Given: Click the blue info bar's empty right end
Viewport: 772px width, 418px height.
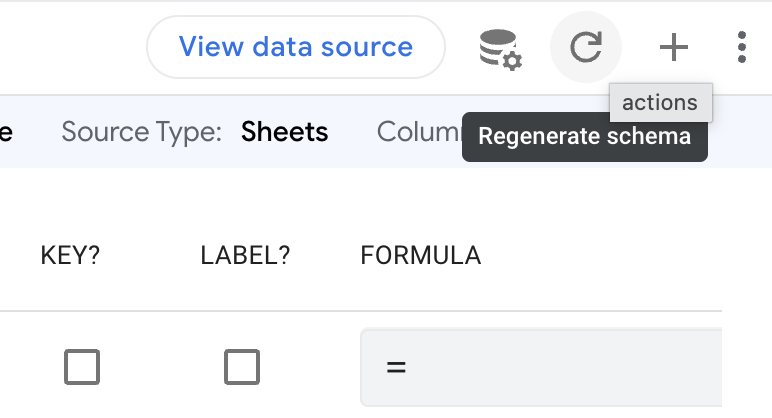Looking at the screenshot, I should tap(742, 132).
